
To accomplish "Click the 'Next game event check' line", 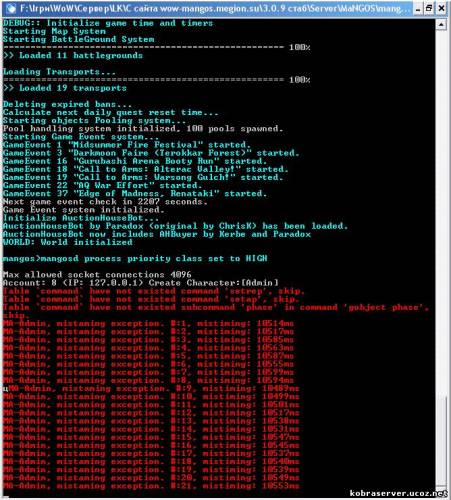I will (105, 202).
